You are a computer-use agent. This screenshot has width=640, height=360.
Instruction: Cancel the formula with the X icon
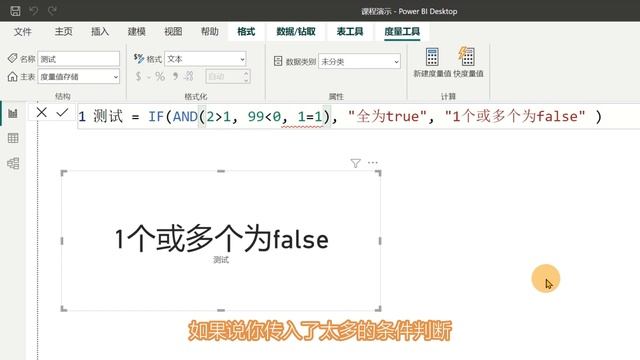42,112
